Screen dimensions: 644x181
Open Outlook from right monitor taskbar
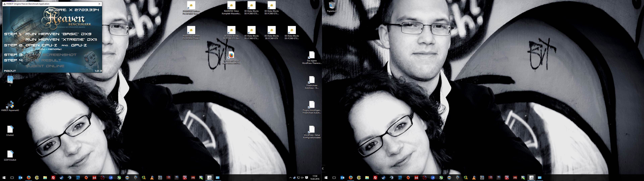tap(342, 177)
